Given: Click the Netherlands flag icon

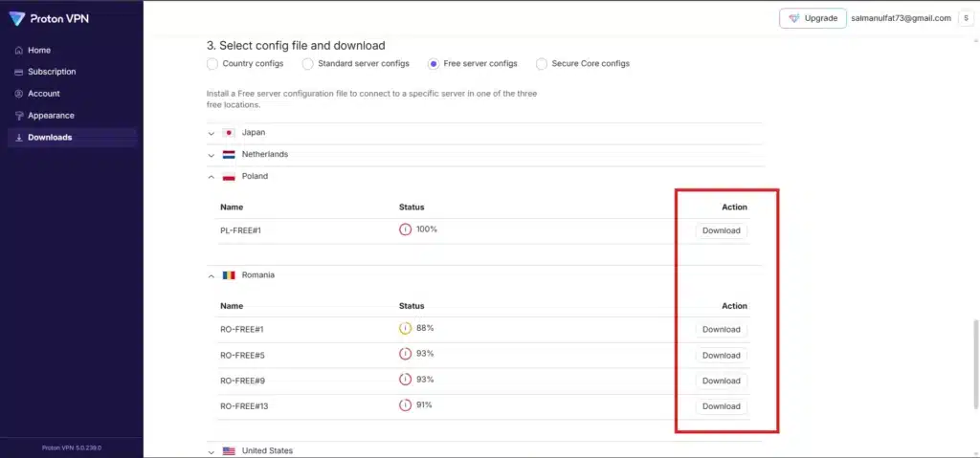Looking at the screenshot, I should (x=229, y=154).
